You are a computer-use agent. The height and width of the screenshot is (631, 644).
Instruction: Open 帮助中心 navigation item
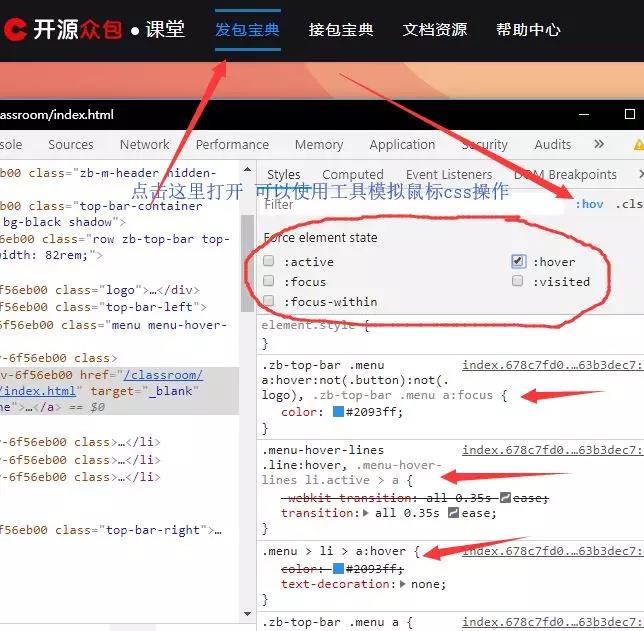point(528,30)
